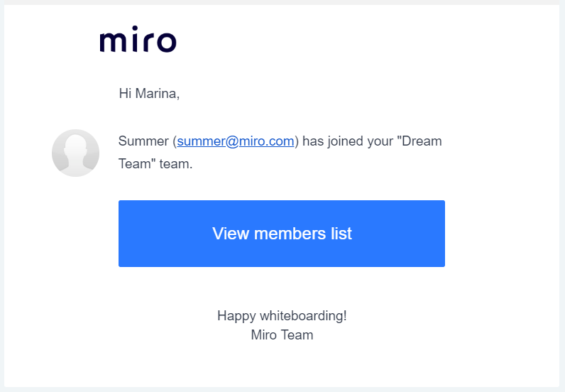Click the letter "m" in the Miro logo
Screen dimensions: 565x392
tap(111, 42)
